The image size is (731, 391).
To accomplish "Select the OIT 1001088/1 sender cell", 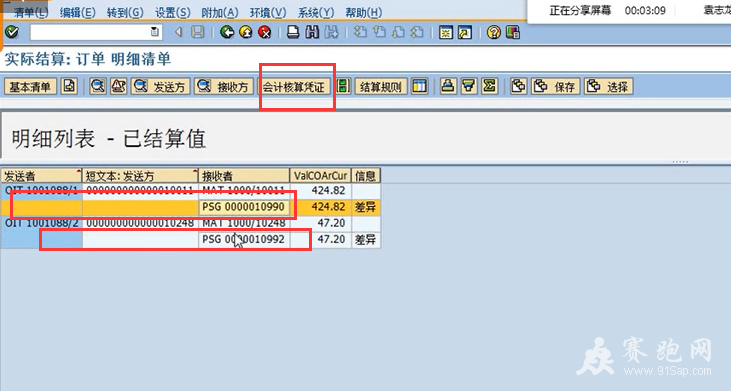I will (x=41, y=190).
